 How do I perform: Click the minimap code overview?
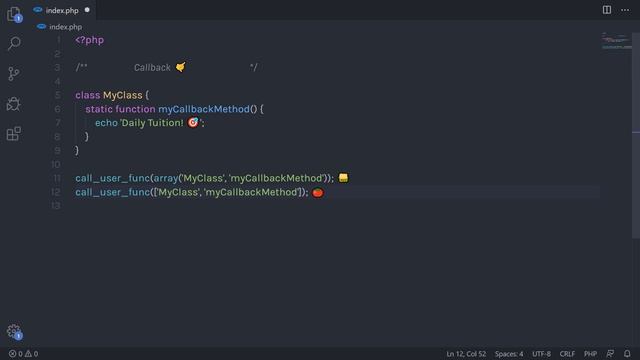(x=616, y=41)
